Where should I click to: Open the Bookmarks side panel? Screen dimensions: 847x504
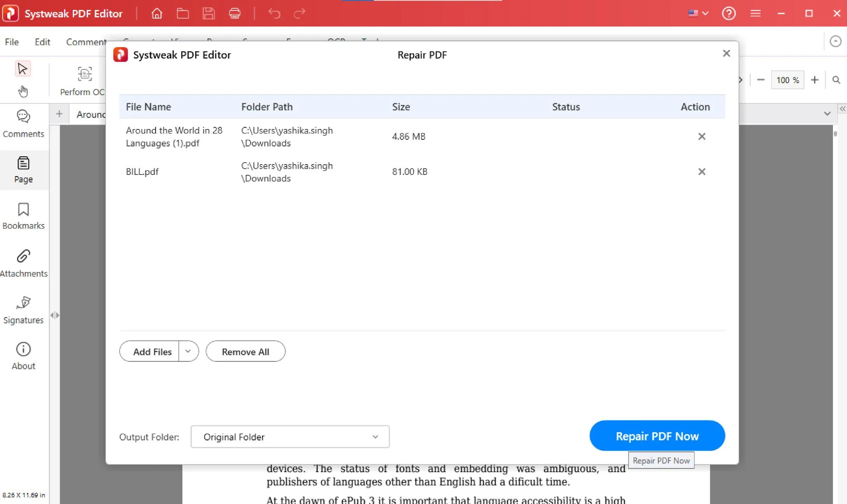(x=24, y=216)
